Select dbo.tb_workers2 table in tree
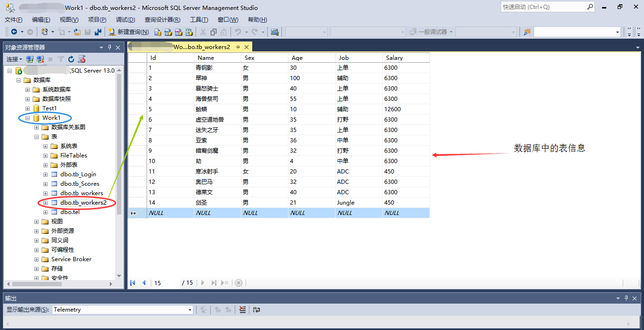Image resolution: width=644 pixels, height=330 pixels. pyautogui.click(x=83, y=203)
